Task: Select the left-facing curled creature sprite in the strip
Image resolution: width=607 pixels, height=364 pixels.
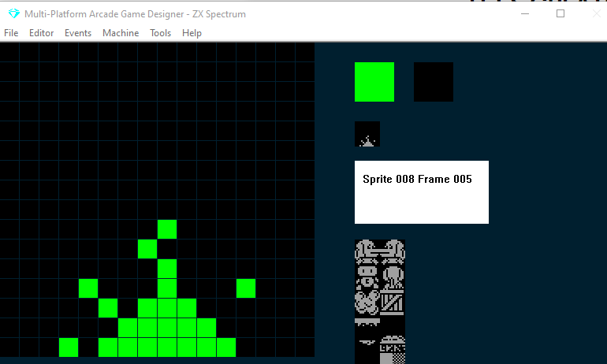Action: 367,252
